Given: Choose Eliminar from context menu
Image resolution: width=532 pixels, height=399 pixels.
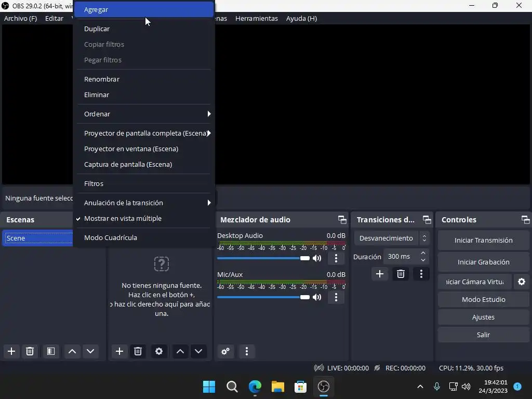Looking at the screenshot, I should pos(144,95).
